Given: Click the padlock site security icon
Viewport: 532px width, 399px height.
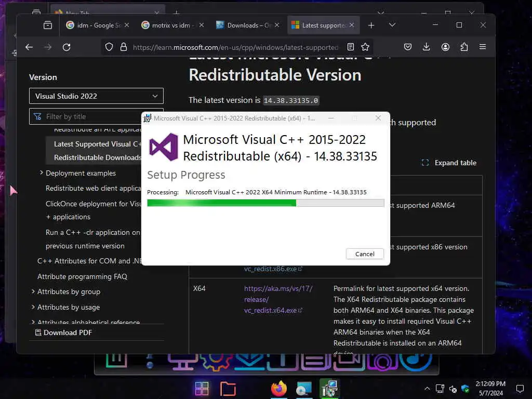Looking at the screenshot, I should point(124,47).
